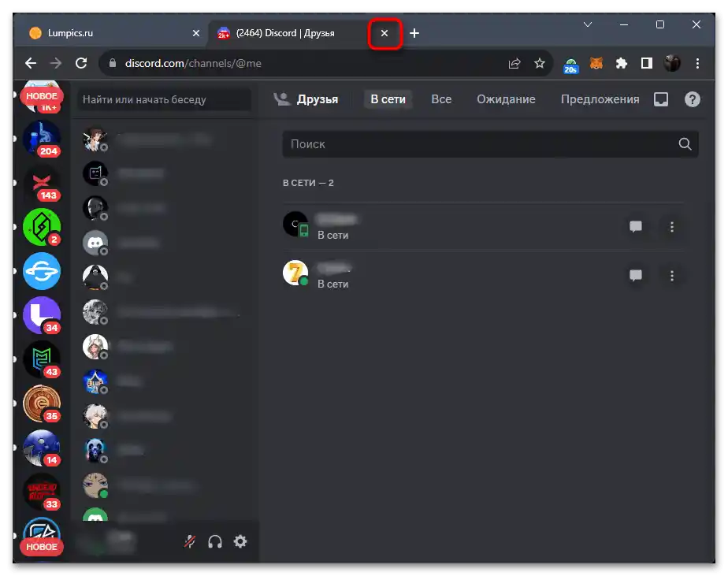This screenshot has height=576, width=728.
Task: Open a new browser tab
Action: (x=414, y=33)
